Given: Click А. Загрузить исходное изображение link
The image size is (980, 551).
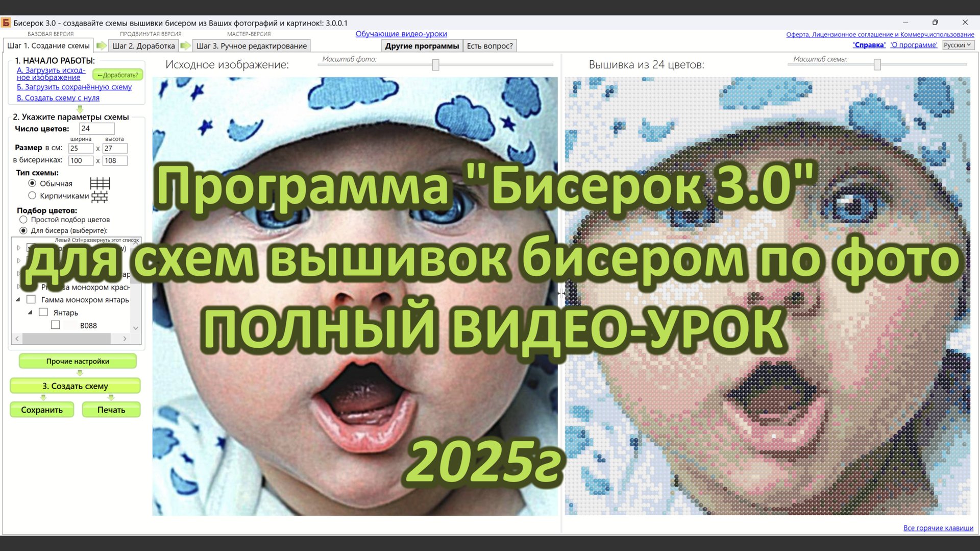Looking at the screenshot, I should (51, 74).
